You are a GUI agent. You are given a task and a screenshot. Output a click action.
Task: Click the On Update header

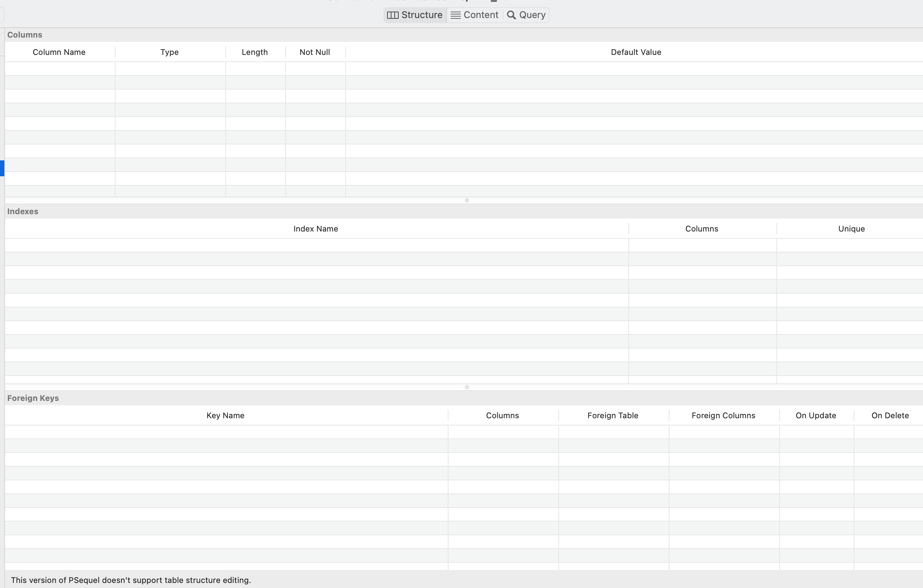click(816, 415)
